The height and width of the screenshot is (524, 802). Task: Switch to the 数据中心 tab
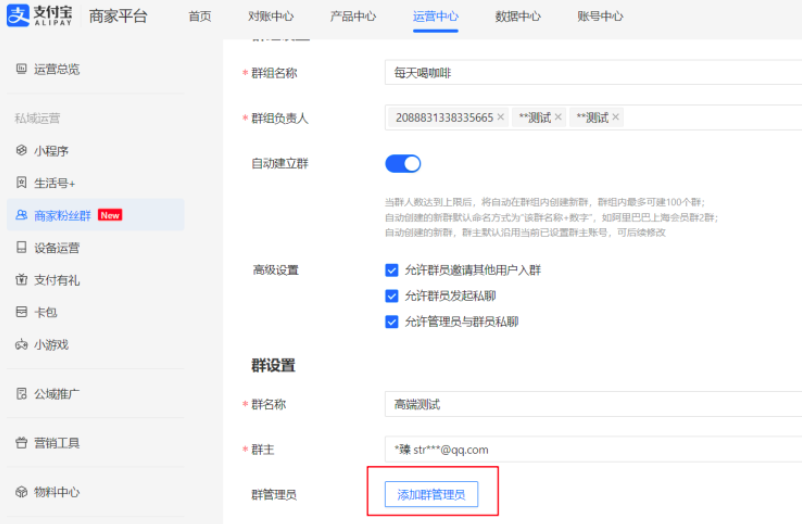pyautogui.click(x=517, y=16)
